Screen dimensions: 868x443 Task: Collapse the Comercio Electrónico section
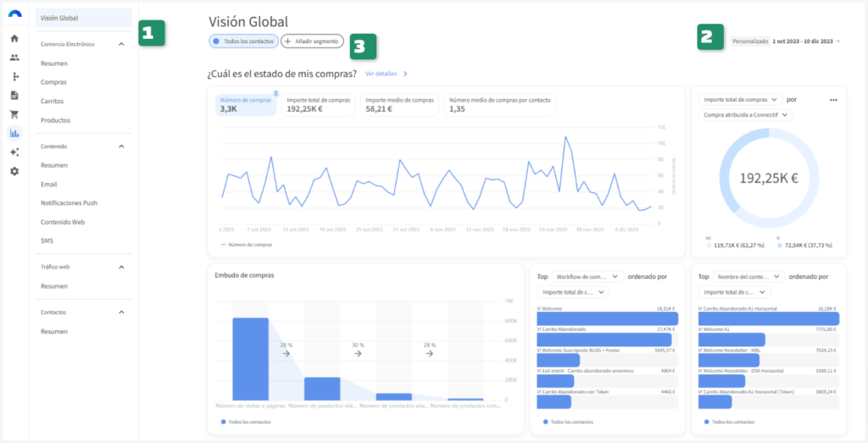[x=122, y=44]
